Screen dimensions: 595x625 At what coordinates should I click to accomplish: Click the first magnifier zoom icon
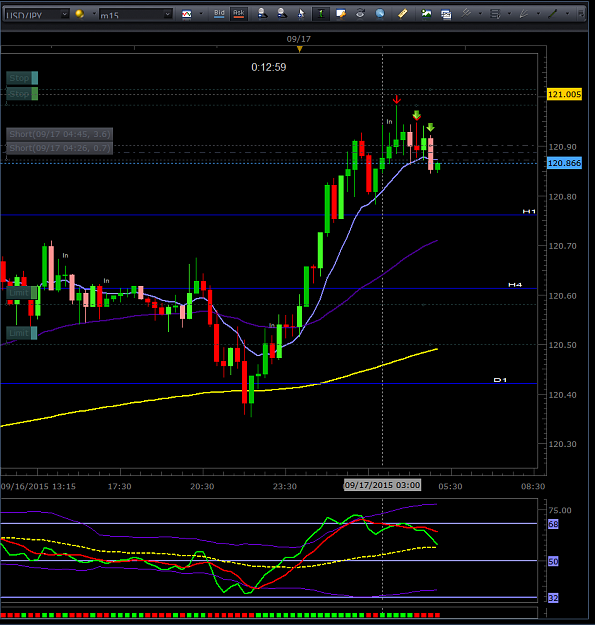262,14
